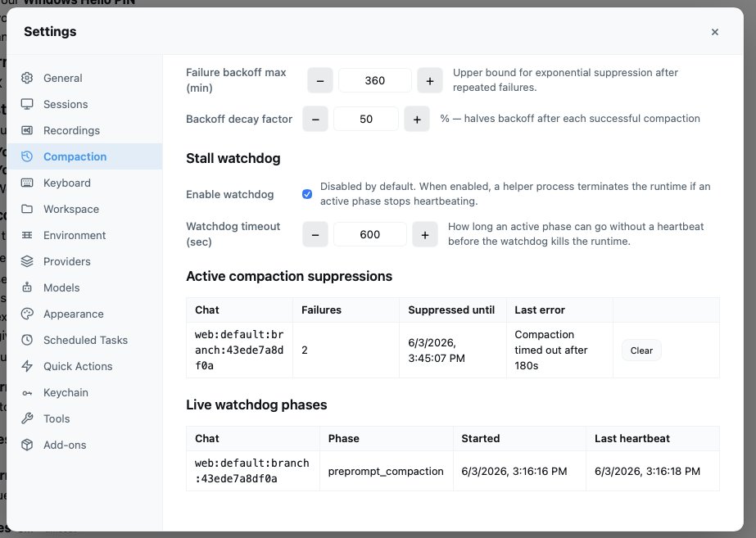Increase Failure backoff max value
This screenshot has width=756, height=538.
click(x=429, y=80)
